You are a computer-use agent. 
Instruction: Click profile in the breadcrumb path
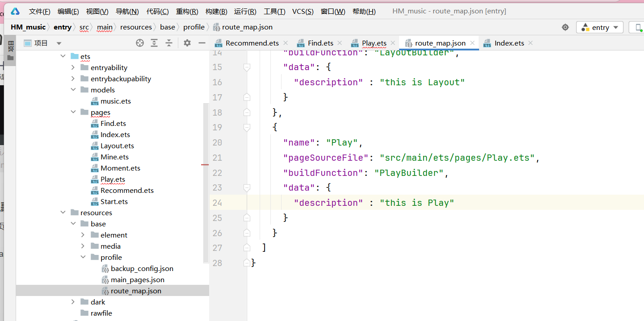point(194,27)
